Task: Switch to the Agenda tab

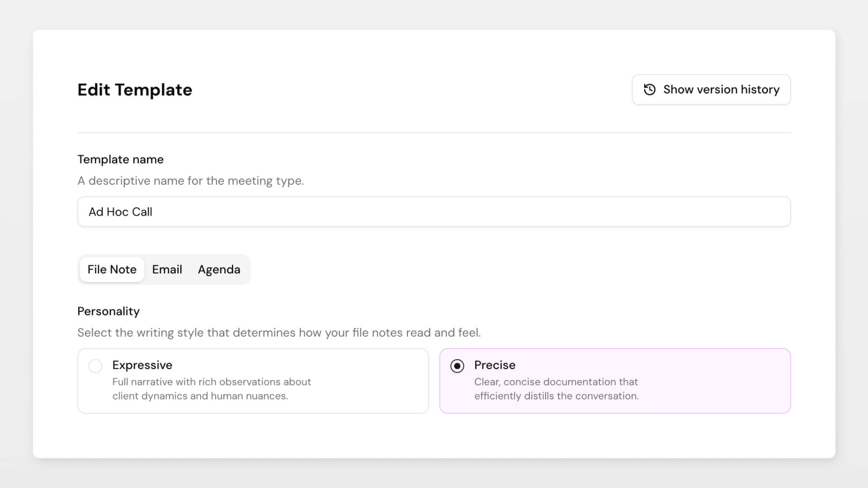Action: pyautogui.click(x=219, y=269)
